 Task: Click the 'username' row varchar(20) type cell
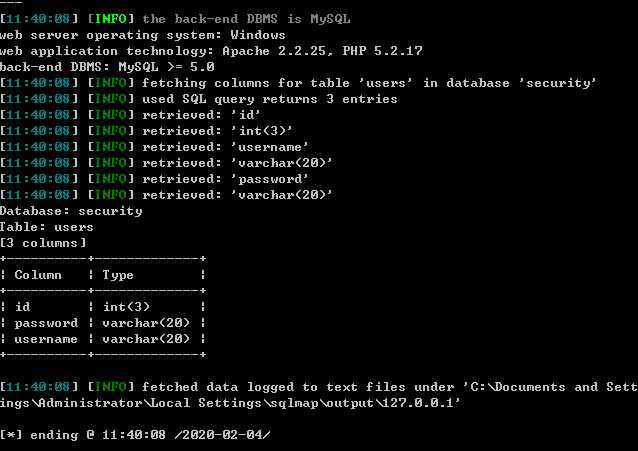click(x=146, y=339)
